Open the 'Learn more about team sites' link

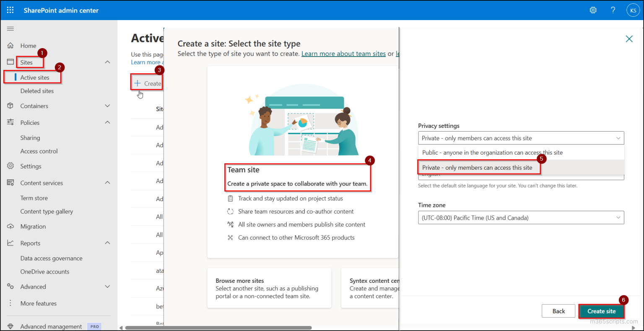[343, 53]
